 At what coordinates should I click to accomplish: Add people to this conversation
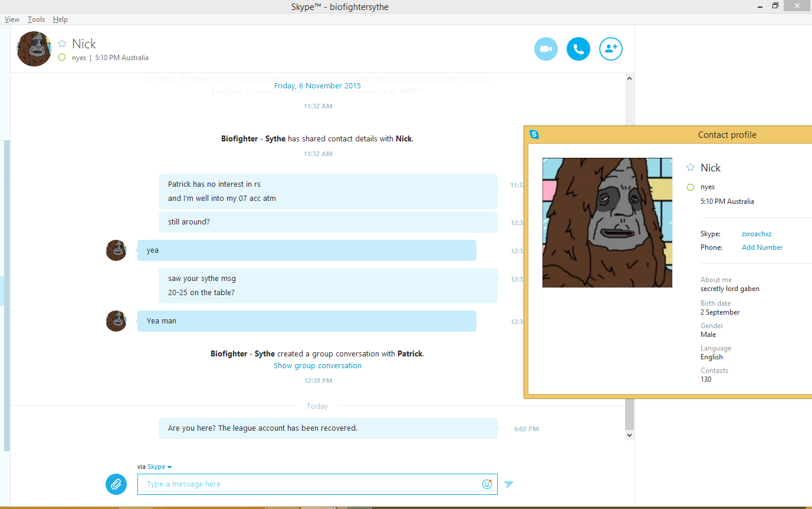point(611,49)
